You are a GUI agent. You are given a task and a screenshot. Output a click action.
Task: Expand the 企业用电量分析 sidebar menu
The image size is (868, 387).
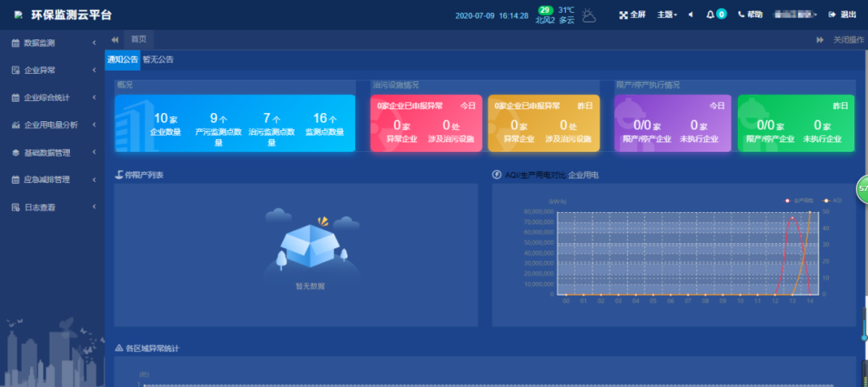pos(52,124)
